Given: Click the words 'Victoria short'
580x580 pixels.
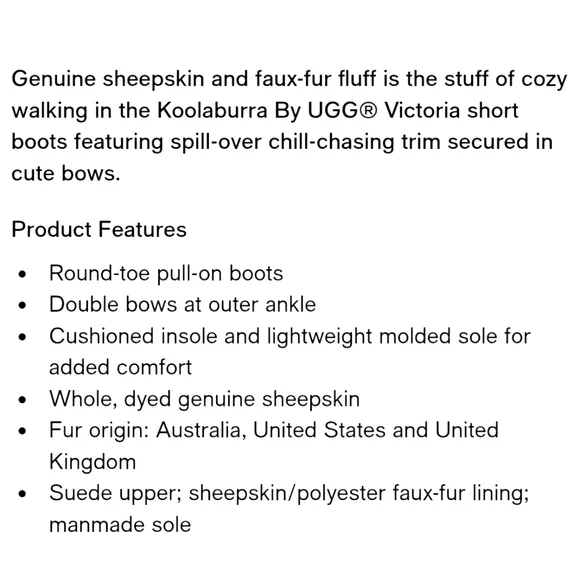Looking at the screenshot, I should click(x=451, y=110).
